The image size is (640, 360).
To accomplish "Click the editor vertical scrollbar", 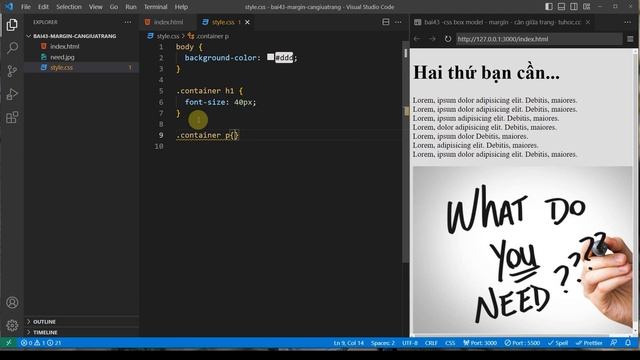I will [x=406, y=151].
